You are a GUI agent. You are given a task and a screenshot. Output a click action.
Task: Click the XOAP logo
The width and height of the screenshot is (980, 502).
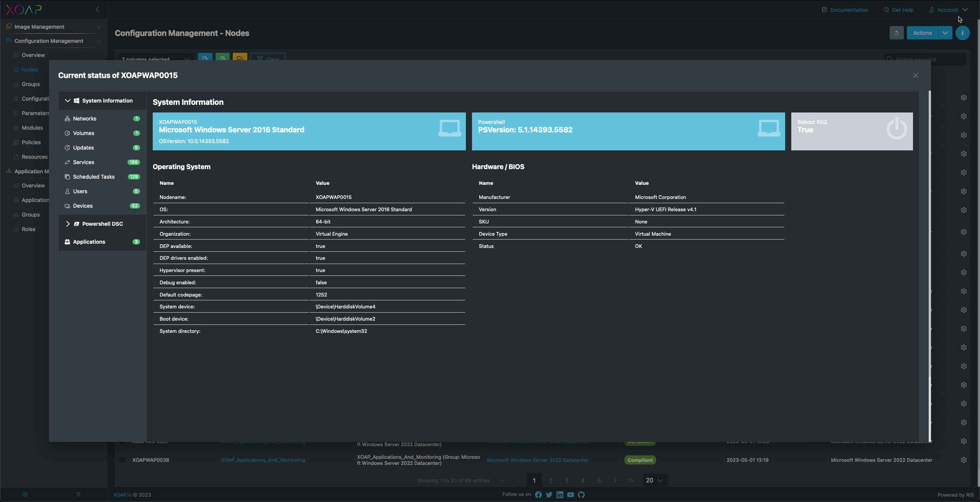[24, 10]
